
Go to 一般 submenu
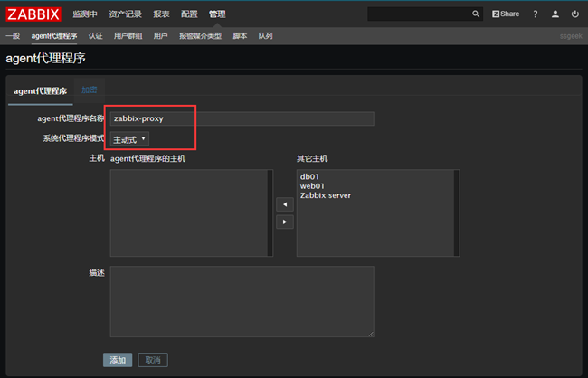[13, 36]
